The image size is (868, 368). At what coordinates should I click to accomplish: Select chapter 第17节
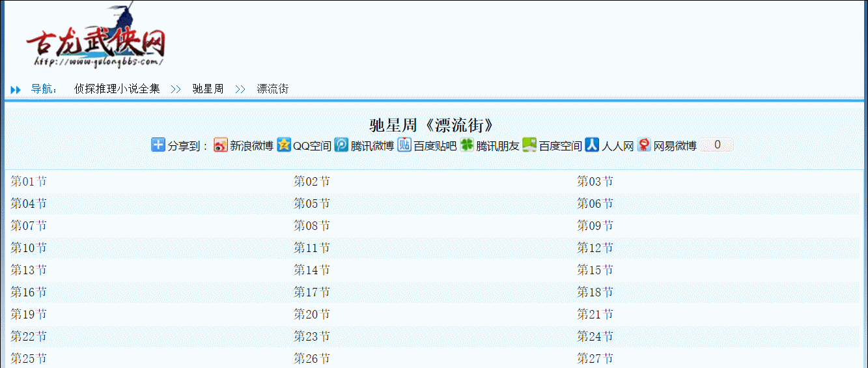click(312, 292)
